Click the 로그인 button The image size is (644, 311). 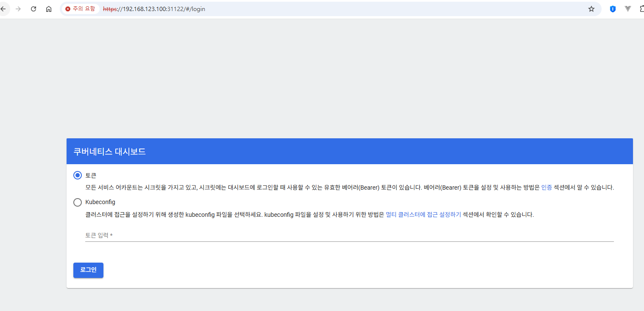click(x=88, y=270)
